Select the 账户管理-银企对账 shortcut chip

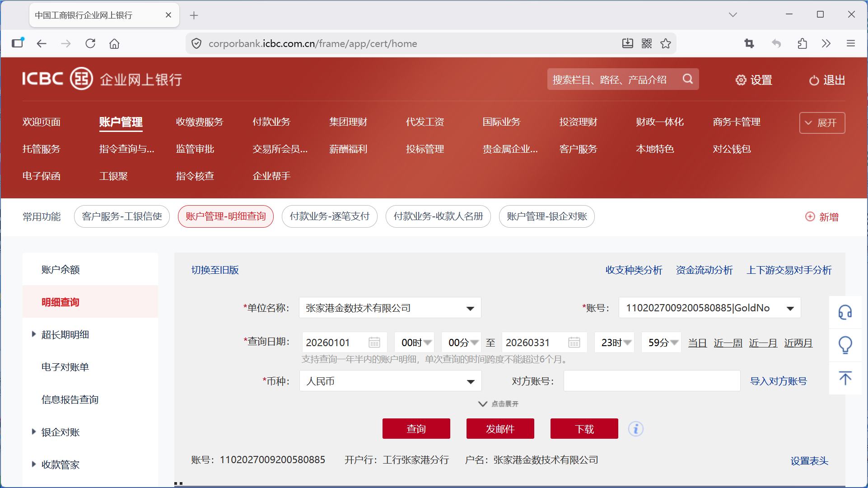[x=547, y=216]
